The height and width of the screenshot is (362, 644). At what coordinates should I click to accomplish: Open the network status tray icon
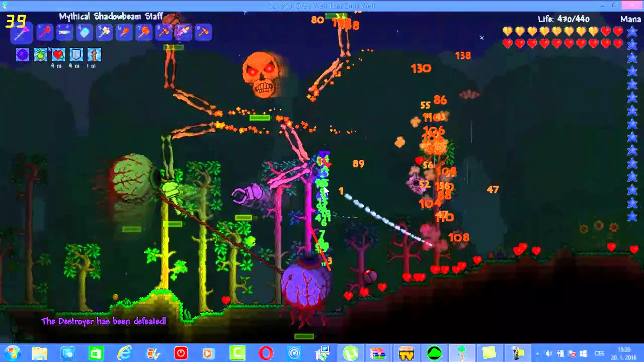[572, 353]
